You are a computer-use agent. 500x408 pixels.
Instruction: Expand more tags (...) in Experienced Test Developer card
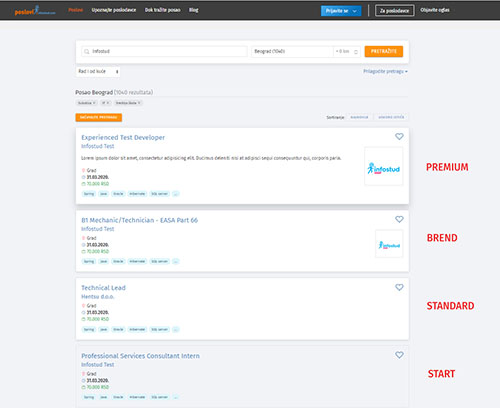(x=176, y=194)
